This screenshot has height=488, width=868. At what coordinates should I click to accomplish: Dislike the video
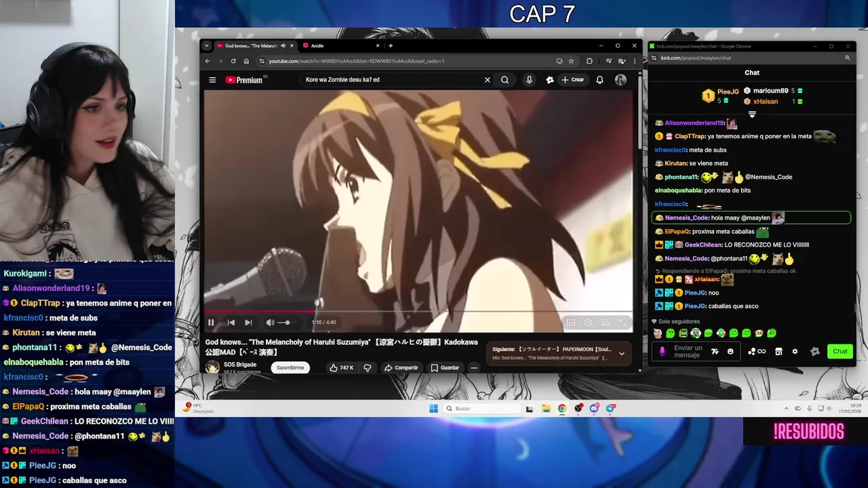tap(368, 367)
